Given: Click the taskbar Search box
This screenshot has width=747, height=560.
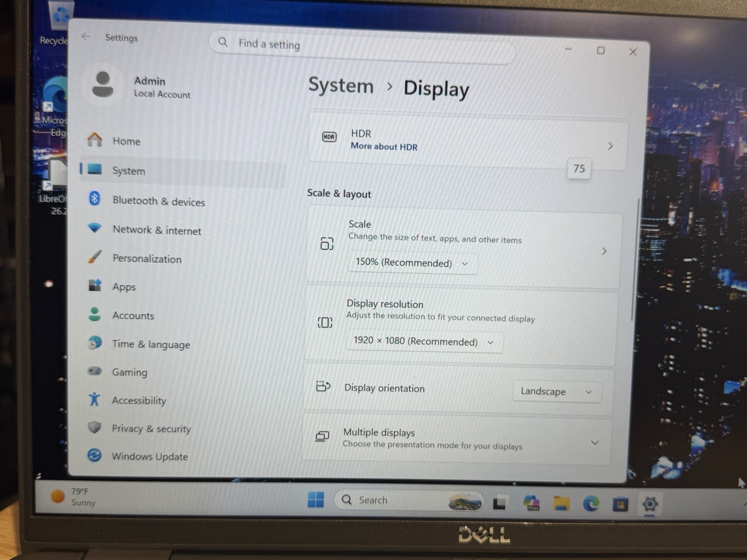Looking at the screenshot, I should (x=409, y=500).
